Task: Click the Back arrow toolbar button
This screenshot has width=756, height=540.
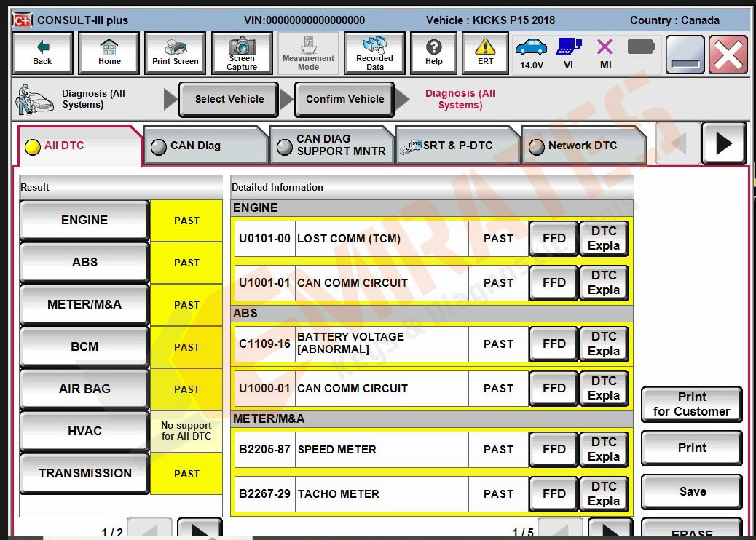Action: click(42, 53)
